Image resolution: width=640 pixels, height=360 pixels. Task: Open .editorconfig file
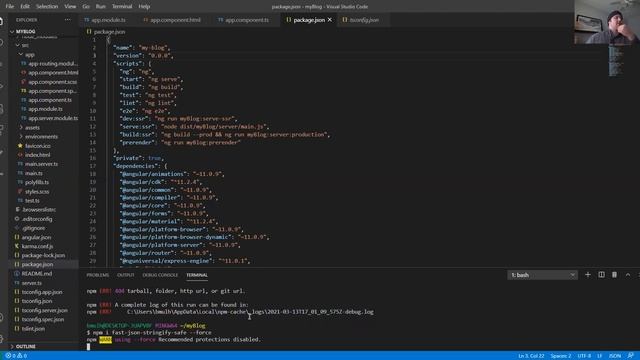[x=37, y=219]
